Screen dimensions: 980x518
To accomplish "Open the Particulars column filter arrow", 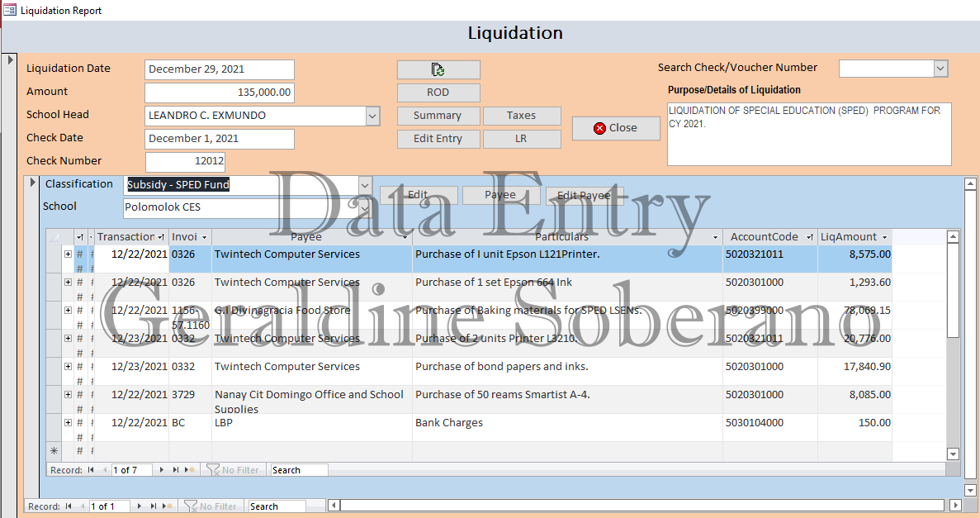I will 716,237.
